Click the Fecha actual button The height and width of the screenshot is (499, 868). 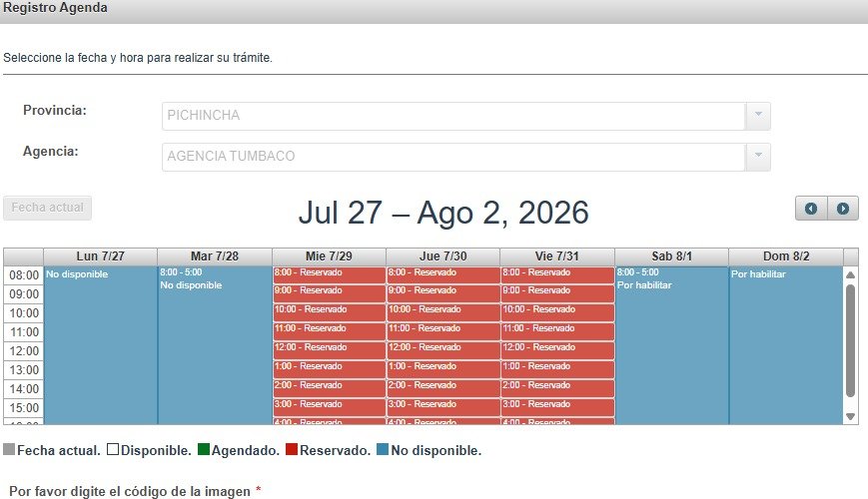point(47,208)
